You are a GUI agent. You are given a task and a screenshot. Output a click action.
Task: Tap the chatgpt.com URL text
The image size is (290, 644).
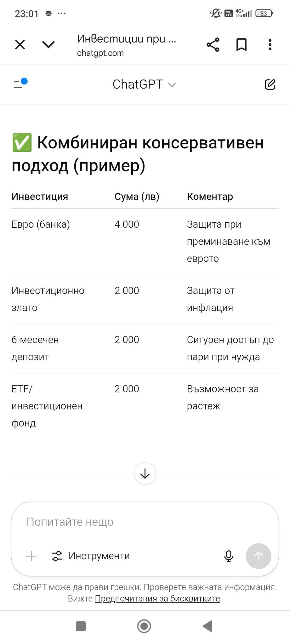click(100, 53)
